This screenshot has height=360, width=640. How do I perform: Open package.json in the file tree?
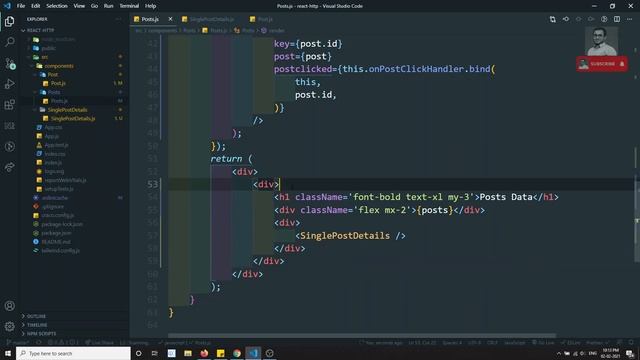pyautogui.click(x=56, y=233)
